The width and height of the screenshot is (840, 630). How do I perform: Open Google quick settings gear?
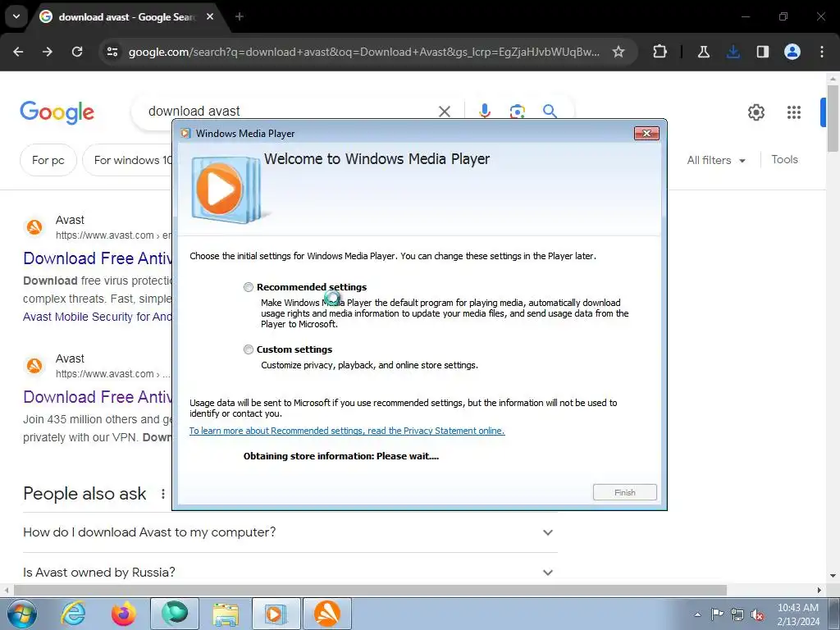[756, 112]
